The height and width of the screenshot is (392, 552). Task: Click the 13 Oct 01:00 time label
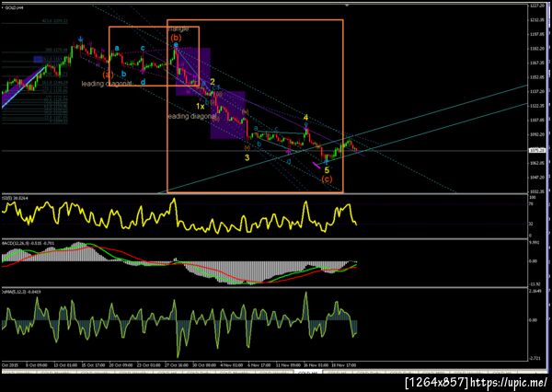point(67,365)
